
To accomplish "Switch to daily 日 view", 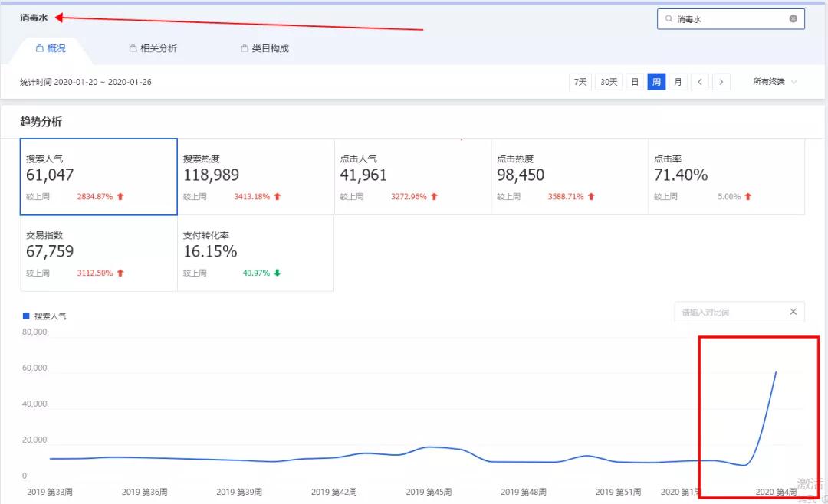I will (x=634, y=82).
